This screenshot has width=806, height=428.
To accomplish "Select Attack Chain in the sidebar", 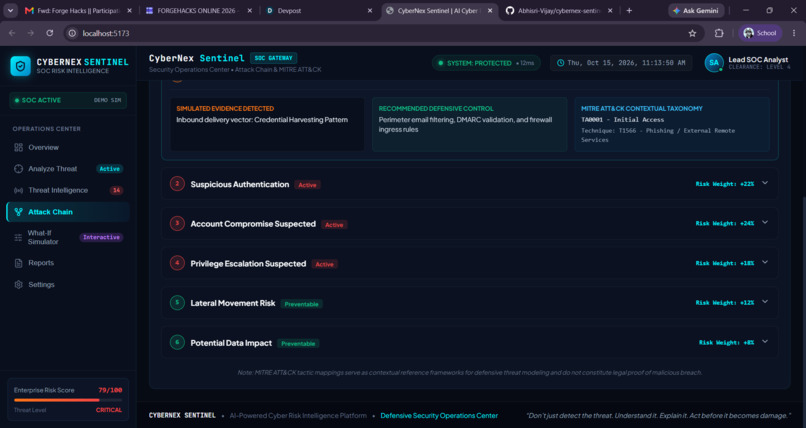I will pyautogui.click(x=67, y=212).
